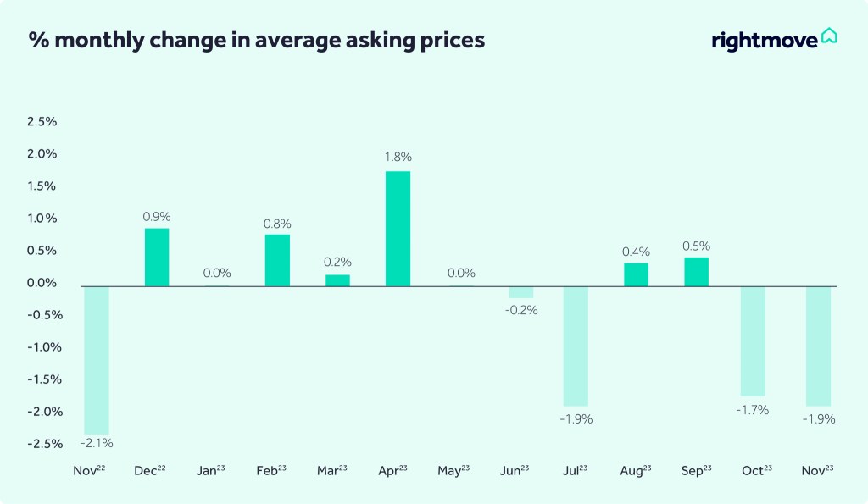Click the -2.1% data label
The height and width of the screenshot is (504, 868).
click(97, 442)
